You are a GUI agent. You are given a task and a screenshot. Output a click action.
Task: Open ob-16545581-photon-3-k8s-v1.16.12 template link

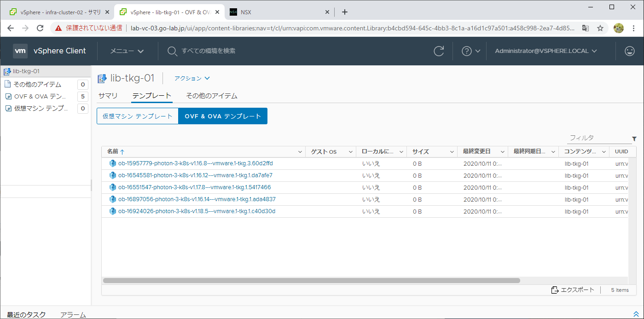pos(195,175)
